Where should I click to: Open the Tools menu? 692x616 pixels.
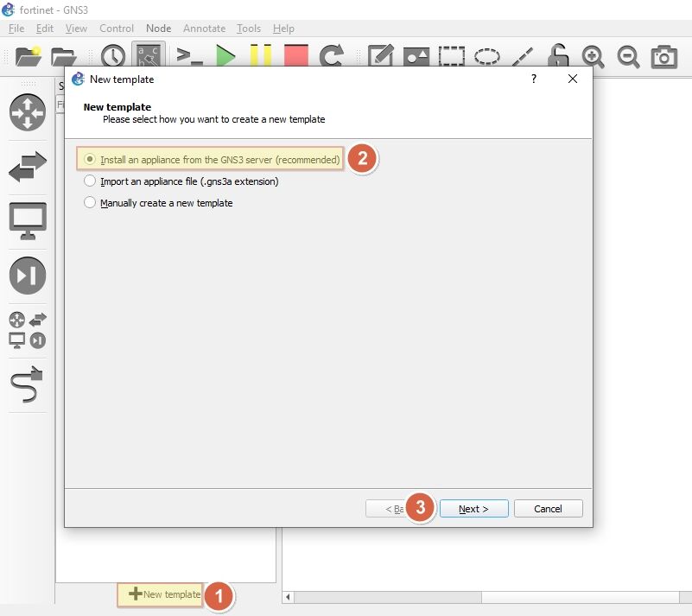tap(249, 29)
